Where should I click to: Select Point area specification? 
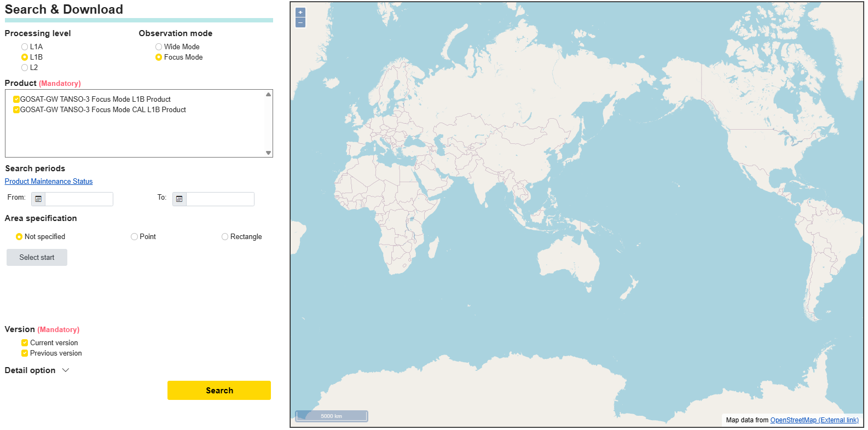pos(134,237)
